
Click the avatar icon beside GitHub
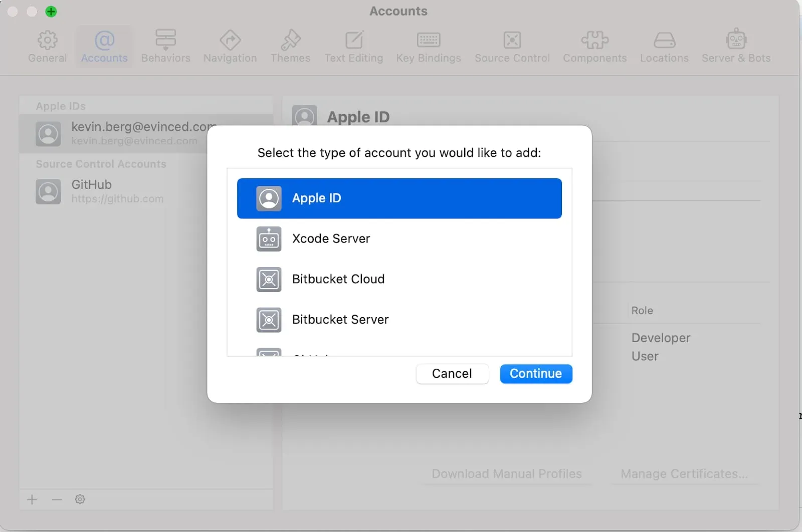click(x=48, y=191)
